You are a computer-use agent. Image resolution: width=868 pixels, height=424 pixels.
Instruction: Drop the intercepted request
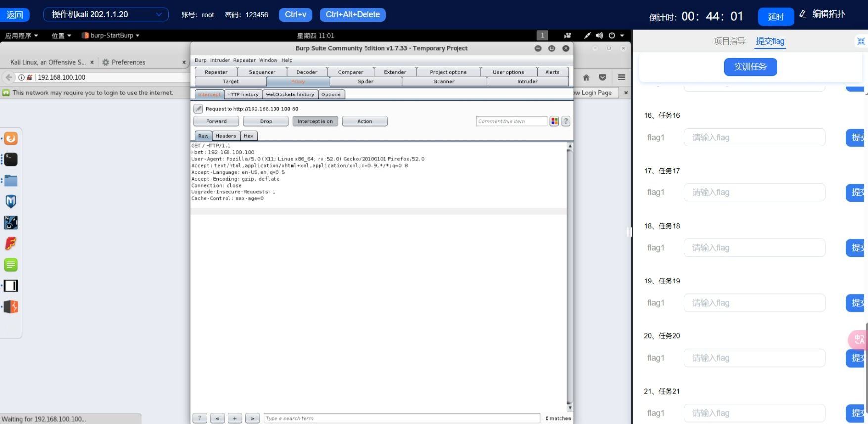(x=266, y=121)
